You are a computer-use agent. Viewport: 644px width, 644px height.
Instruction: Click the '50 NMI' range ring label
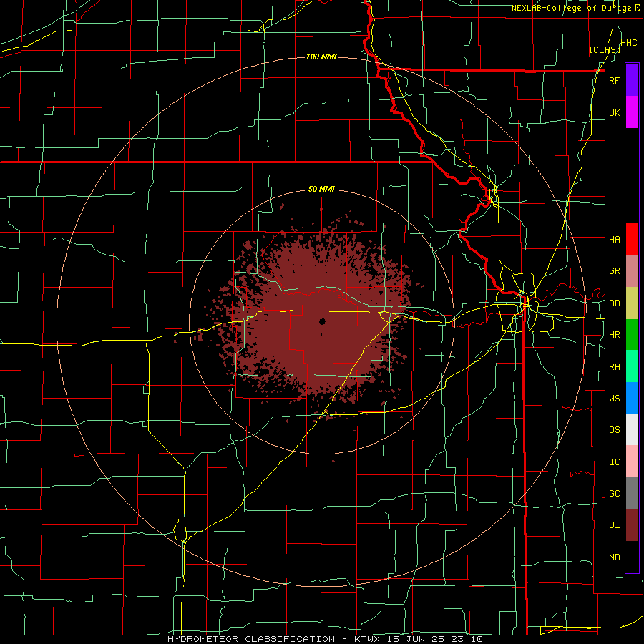[321, 190]
